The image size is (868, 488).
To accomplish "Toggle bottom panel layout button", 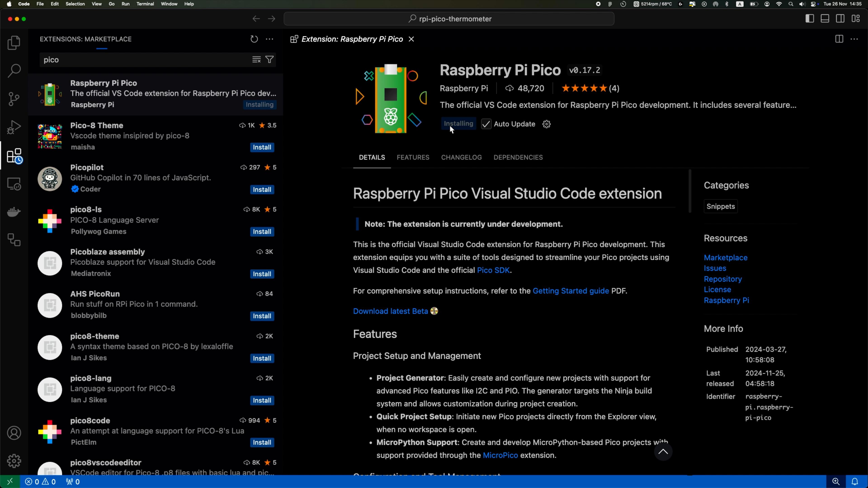I will 825,19.
